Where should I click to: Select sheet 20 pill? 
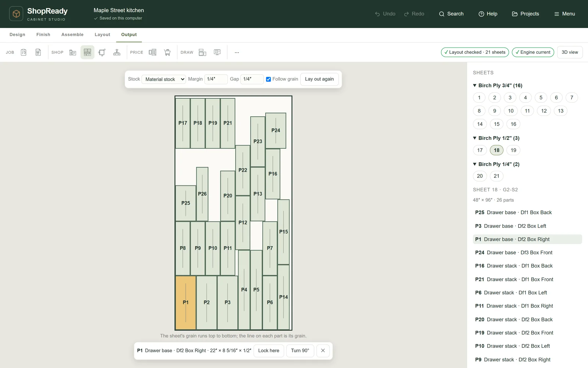point(480,176)
